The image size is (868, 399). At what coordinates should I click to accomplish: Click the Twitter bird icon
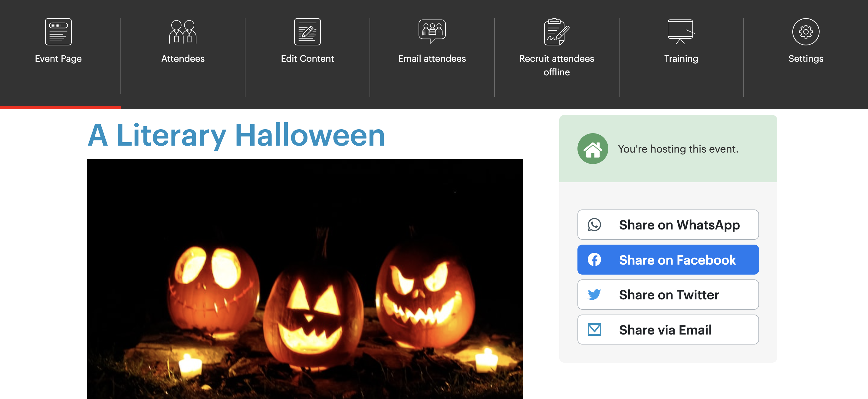pyautogui.click(x=594, y=295)
